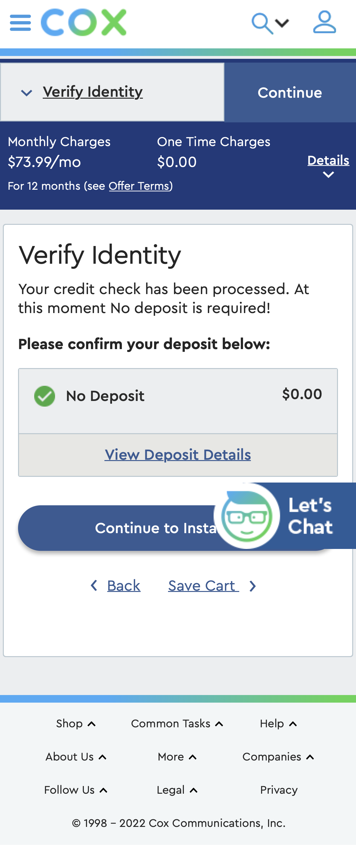Click the right arrow beside Save Cart

253,586
